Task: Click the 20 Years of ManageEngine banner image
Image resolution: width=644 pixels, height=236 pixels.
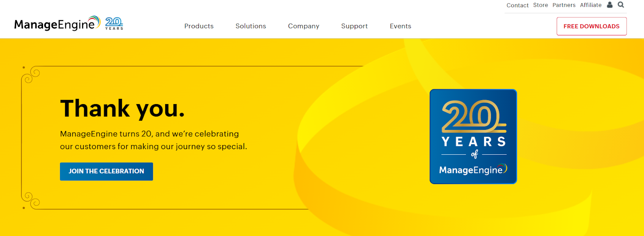Action: 473,137
